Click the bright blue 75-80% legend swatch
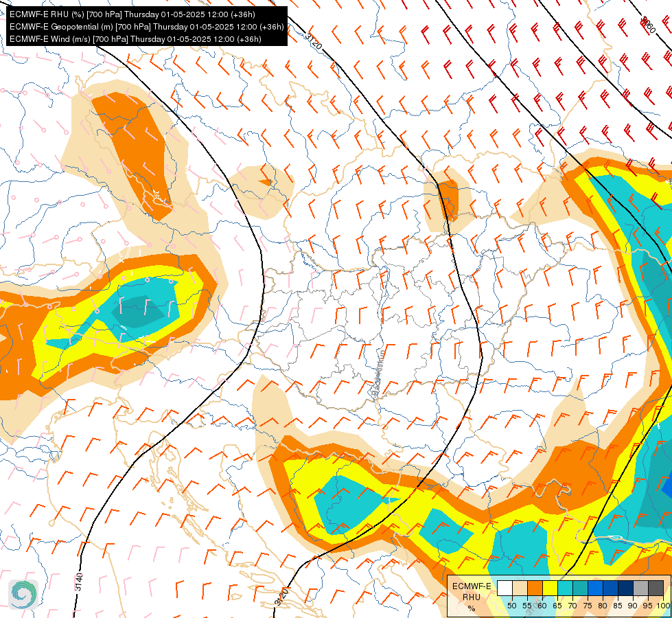Screen dimensions: 672x618 click(x=595, y=588)
